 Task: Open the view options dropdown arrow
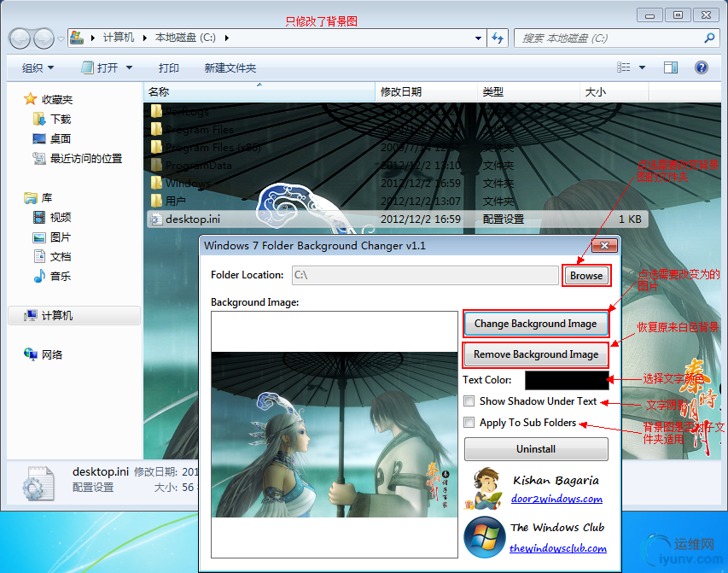pyautogui.click(x=642, y=67)
